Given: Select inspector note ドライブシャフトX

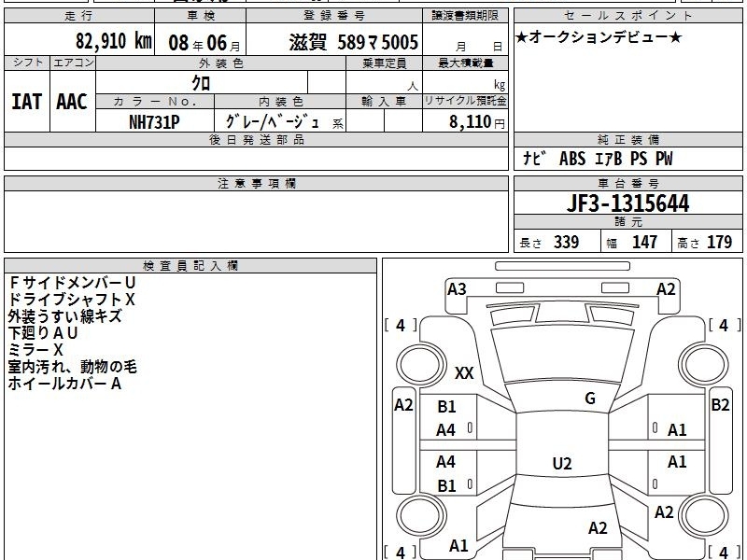Looking at the screenshot, I should pyautogui.click(x=72, y=300).
